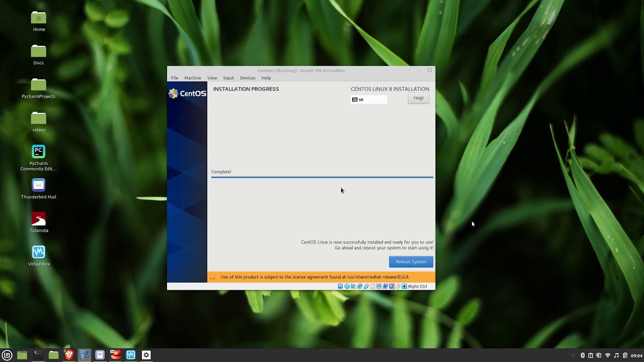Open the Linux Mint start menu

coord(7,355)
